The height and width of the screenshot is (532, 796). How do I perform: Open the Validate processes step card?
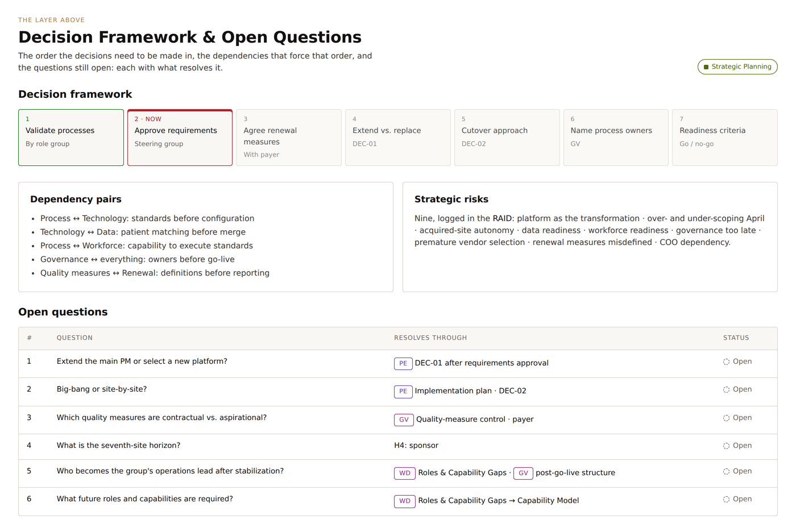tap(71, 138)
